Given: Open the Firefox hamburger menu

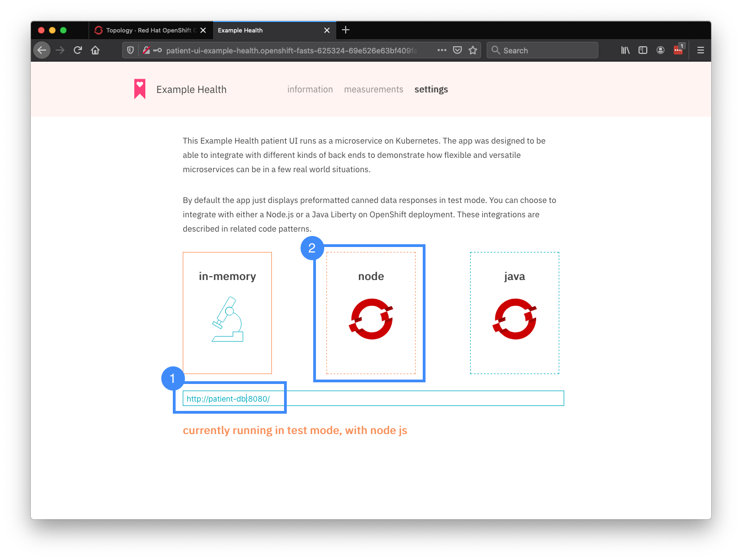Looking at the screenshot, I should tap(701, 50).
